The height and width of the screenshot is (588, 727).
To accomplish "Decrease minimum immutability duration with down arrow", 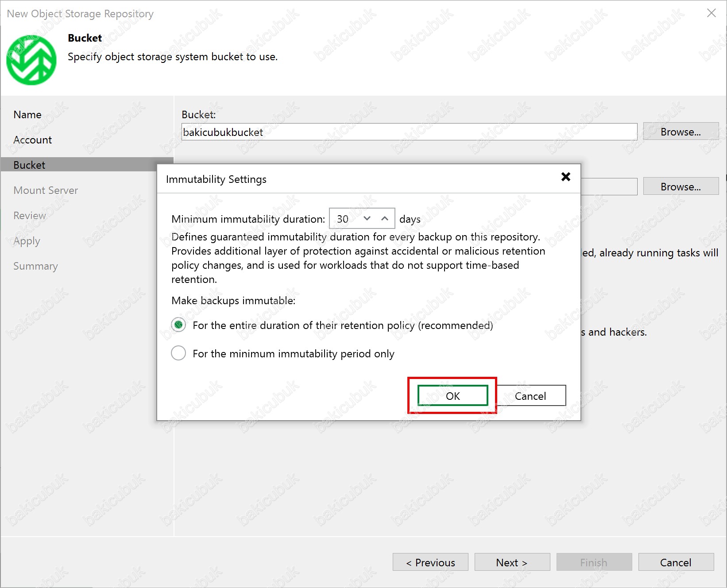I will coord(367,218).
